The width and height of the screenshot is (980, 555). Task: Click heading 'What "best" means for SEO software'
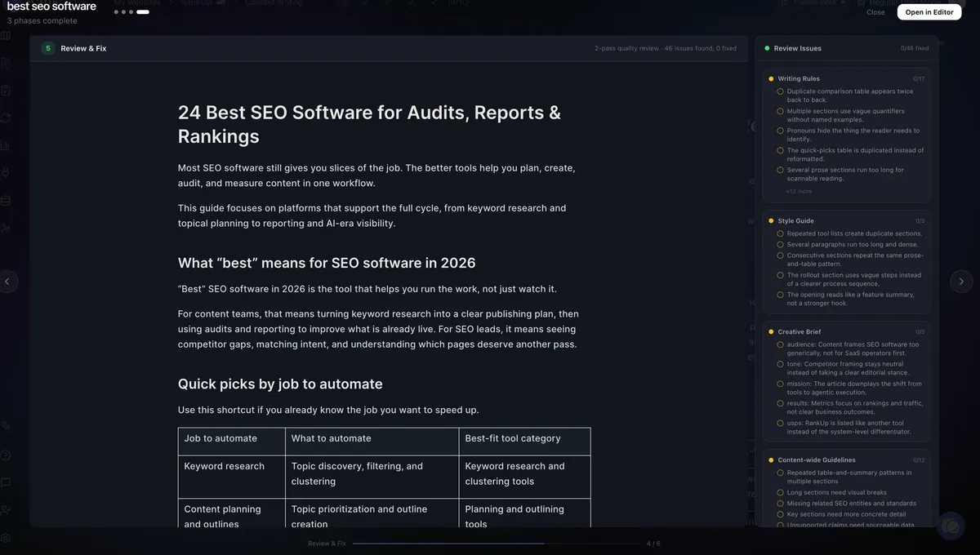click(x=327, y=263)
